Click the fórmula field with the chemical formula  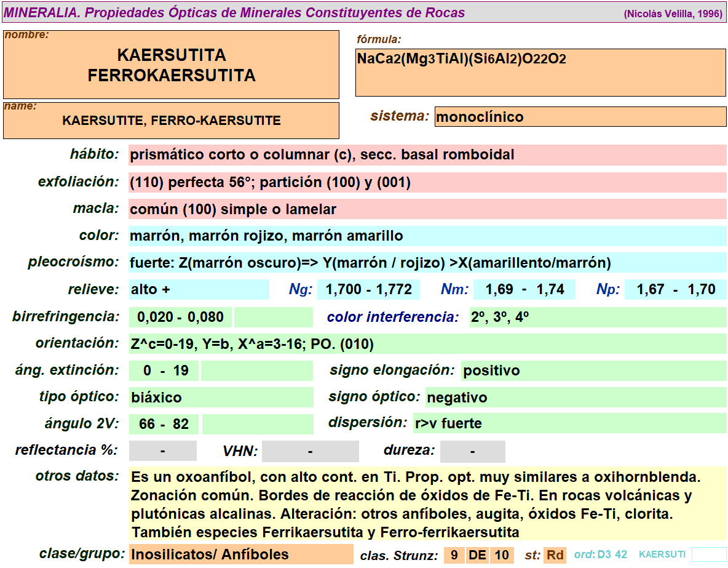tap(540, 73)
